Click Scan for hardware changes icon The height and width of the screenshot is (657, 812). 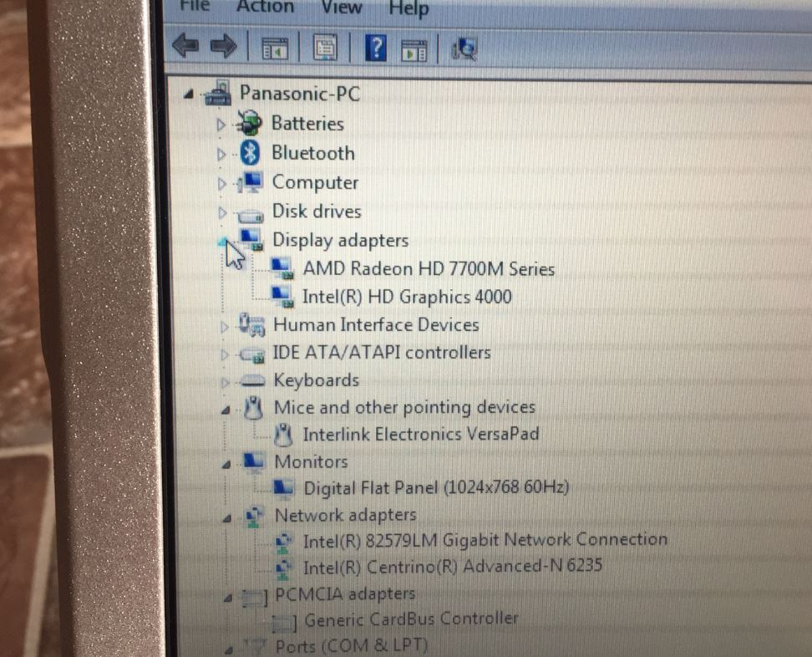click(464, 50)
